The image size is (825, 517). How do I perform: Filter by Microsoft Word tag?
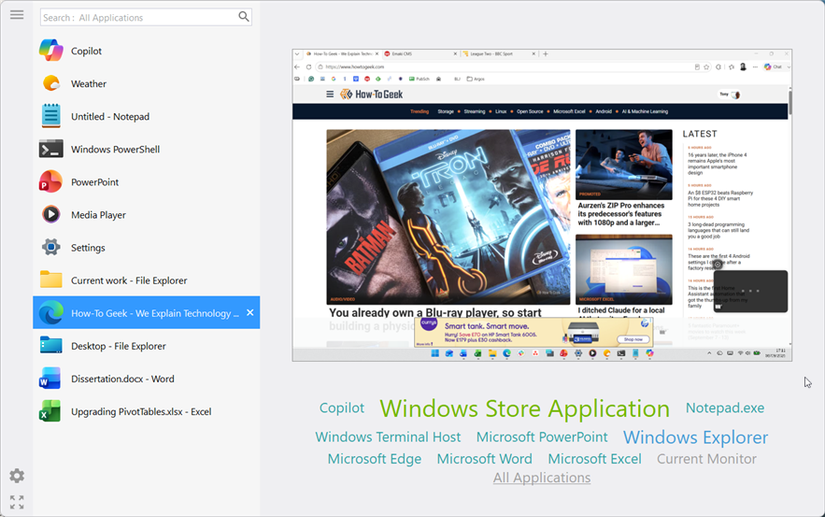click(485, 459)
